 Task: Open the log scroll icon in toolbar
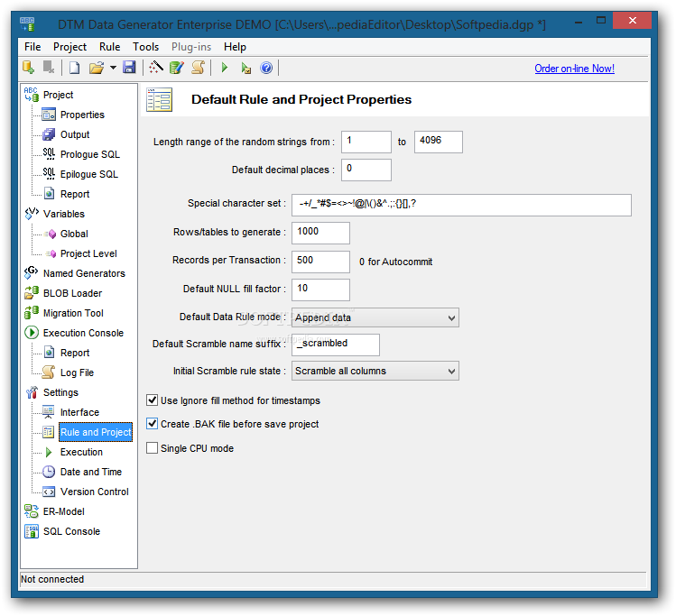(x=198, y=68)
